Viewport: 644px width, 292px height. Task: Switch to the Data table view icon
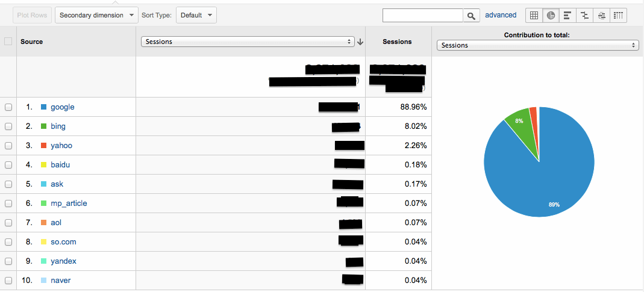click(x=534, y=16)
